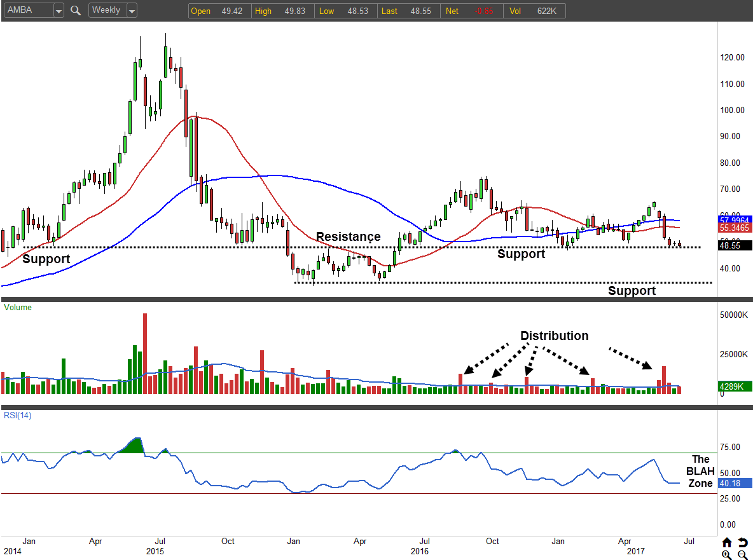Click the blue 40.18 RSI value tag
This screenshot has height=560, width=753.
pos(735,483)
